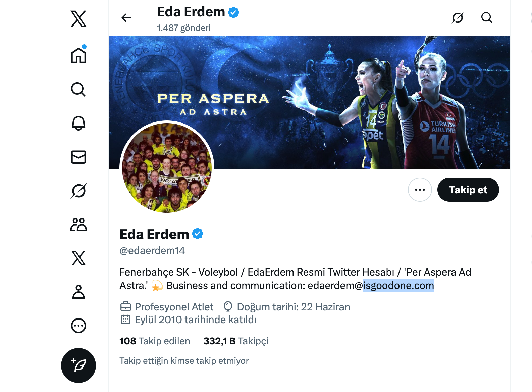Expand the sidebar More options circle
The image size is (532, 392).
[x=78, y=326]
